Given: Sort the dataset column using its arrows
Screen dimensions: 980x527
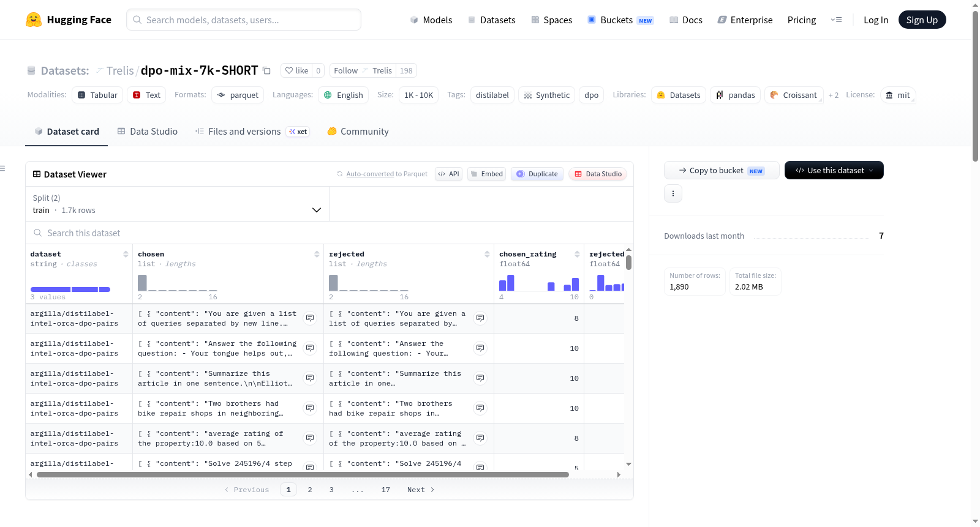Looking at the screenshot, I should (126, 254).
